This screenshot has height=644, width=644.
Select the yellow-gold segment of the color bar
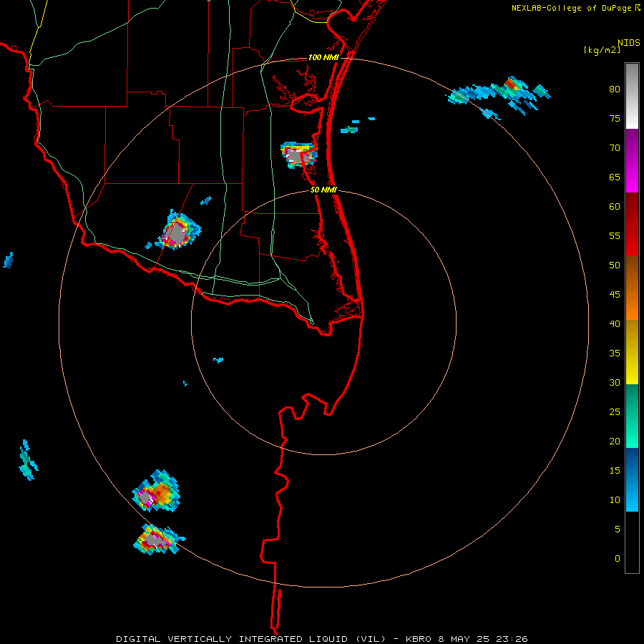coord(632,352)
